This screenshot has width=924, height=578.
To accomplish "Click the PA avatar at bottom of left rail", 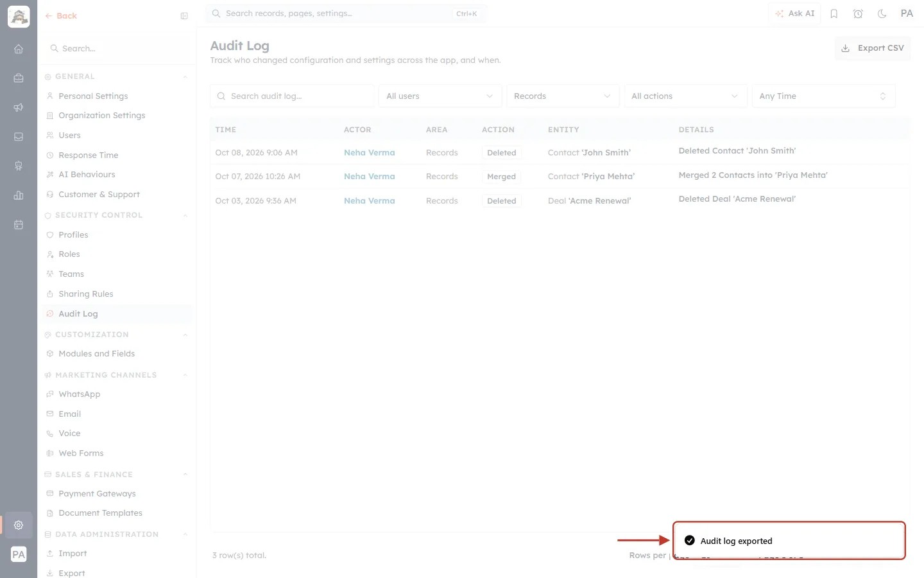I will [19, 554].
